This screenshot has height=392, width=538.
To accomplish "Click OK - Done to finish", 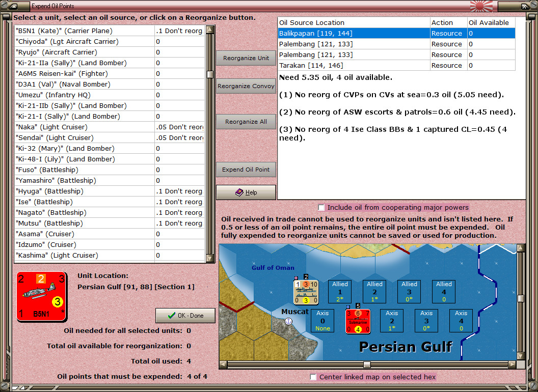I will click(185, 315).
